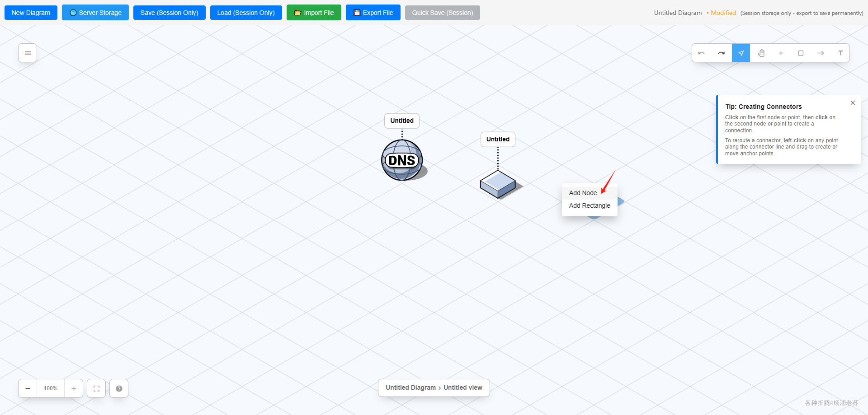Click the Untitled Diagram title at top right
The width and height of the screenshot is (868, 415).
(x=678, y=13)
